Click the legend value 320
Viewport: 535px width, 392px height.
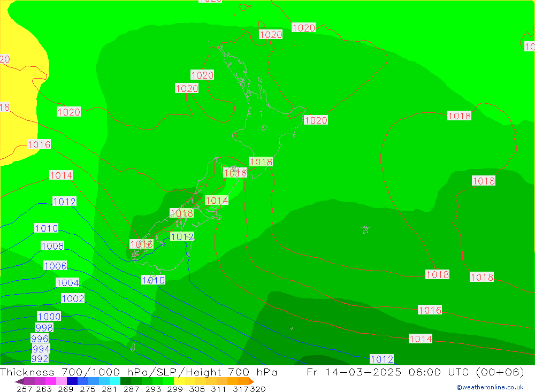pos(258,389)
